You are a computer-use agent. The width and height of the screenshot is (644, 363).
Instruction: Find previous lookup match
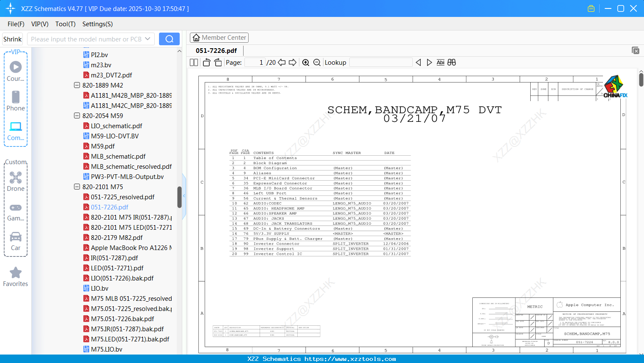click(x=418, y=63)
